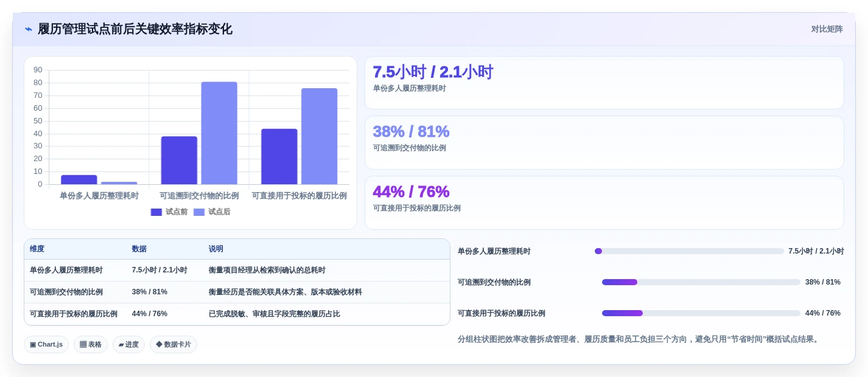The height and width of the screenshot is (377, 868).
Task: Click description 衡量项目经理从检索到确认的总耗时
Action: coord(267,270)
